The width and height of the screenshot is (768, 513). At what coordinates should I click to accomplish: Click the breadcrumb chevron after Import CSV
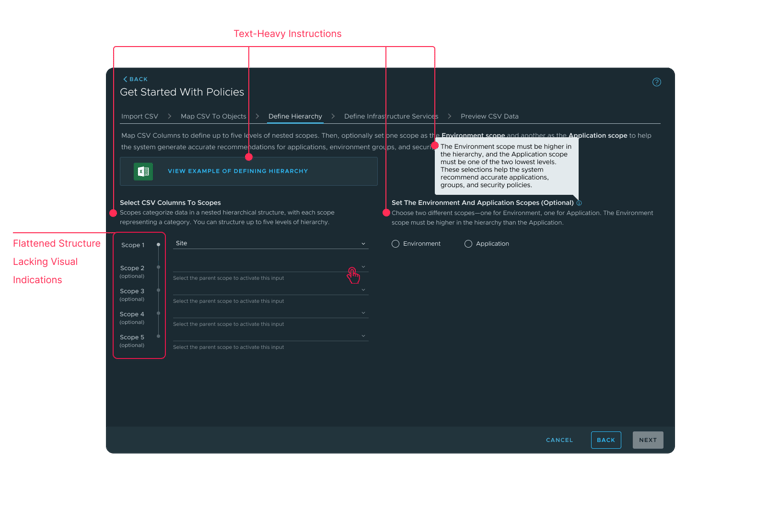pos(169,116)
